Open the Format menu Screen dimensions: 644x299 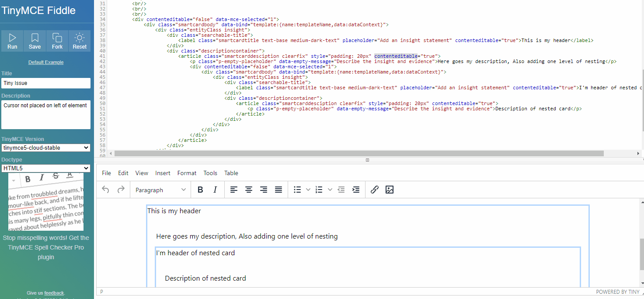187,173
